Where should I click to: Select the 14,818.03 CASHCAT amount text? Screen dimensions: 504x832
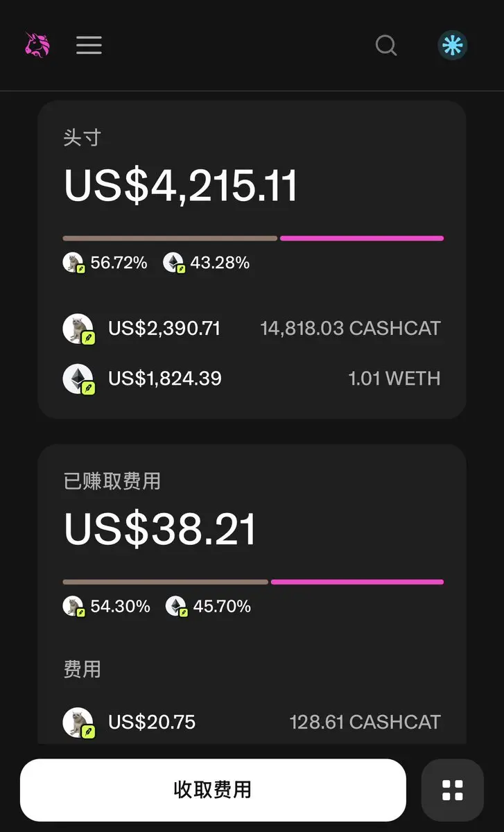(350, 329)
